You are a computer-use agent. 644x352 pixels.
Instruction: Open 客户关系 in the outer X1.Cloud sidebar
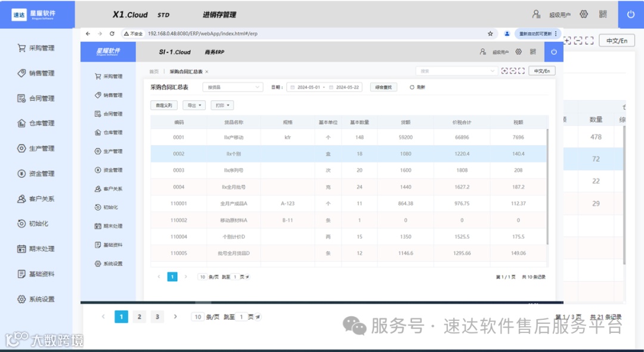pyautogui.click(x=36, y=199)
